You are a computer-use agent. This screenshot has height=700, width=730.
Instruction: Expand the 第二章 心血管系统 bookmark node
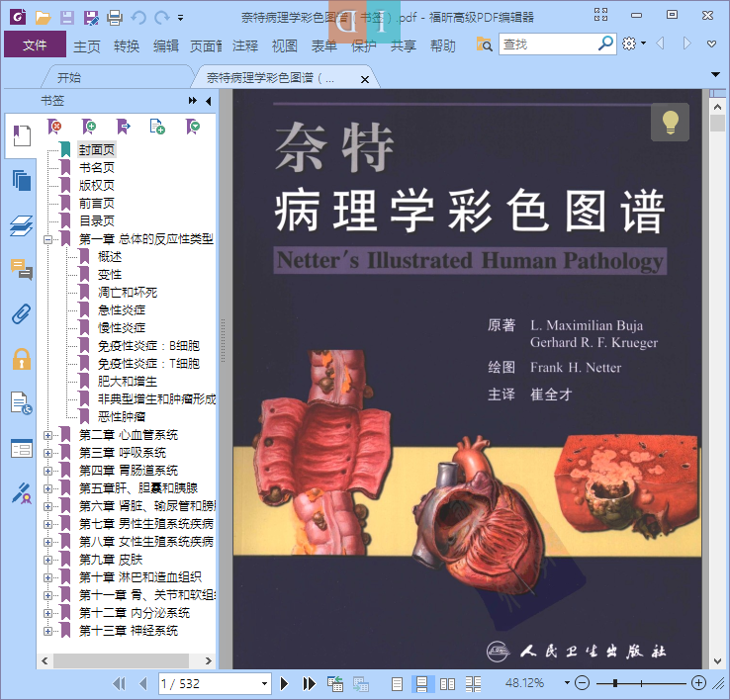point(47,435)
